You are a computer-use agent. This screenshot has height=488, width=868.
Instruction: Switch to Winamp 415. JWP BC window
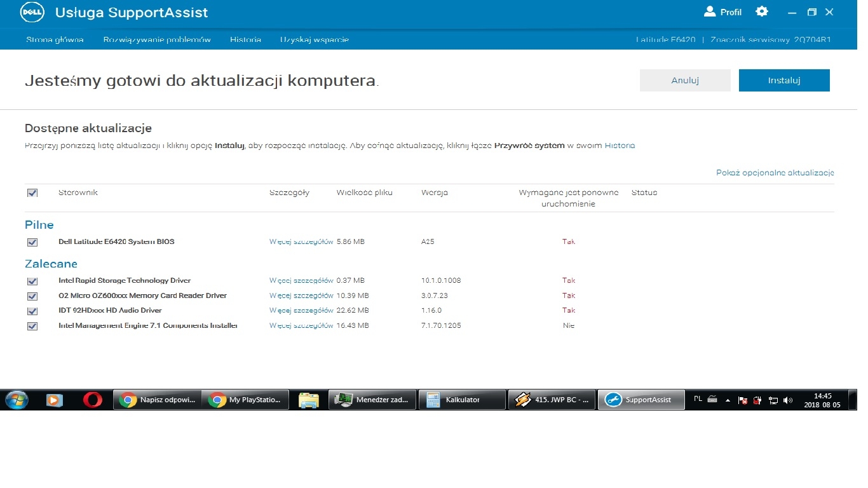(x=552, y=400)
